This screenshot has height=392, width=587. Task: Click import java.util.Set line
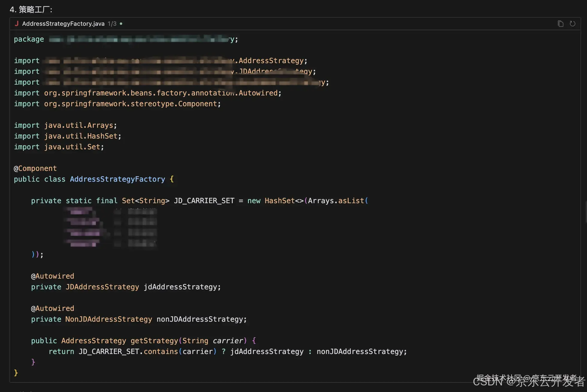[x=59, y=147]
